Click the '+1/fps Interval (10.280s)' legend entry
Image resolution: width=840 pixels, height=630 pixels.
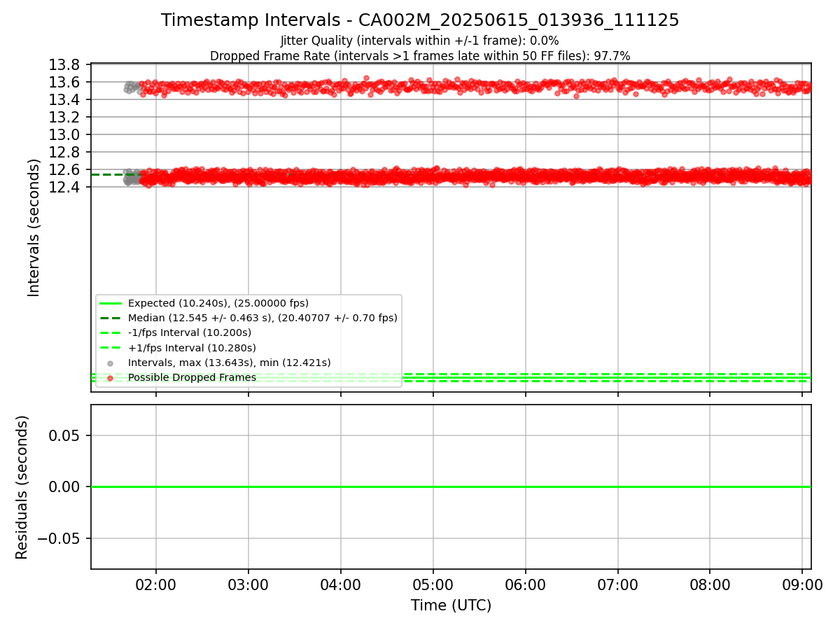coord(192,348)
